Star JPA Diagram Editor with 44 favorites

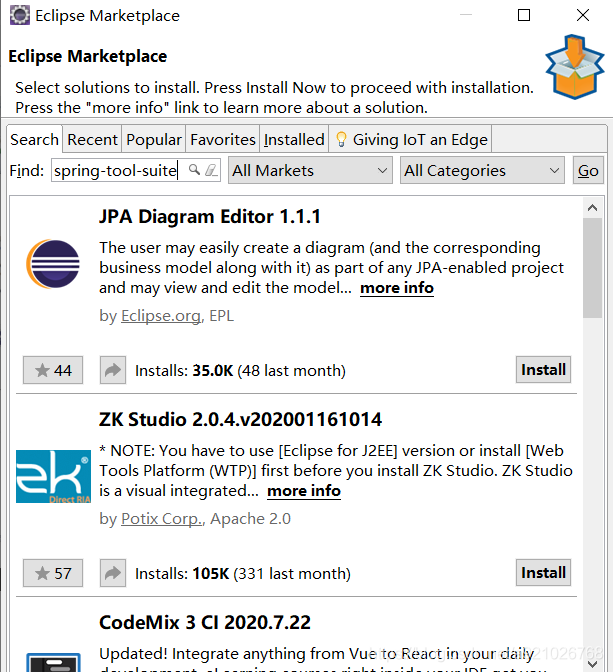[53, 370]
